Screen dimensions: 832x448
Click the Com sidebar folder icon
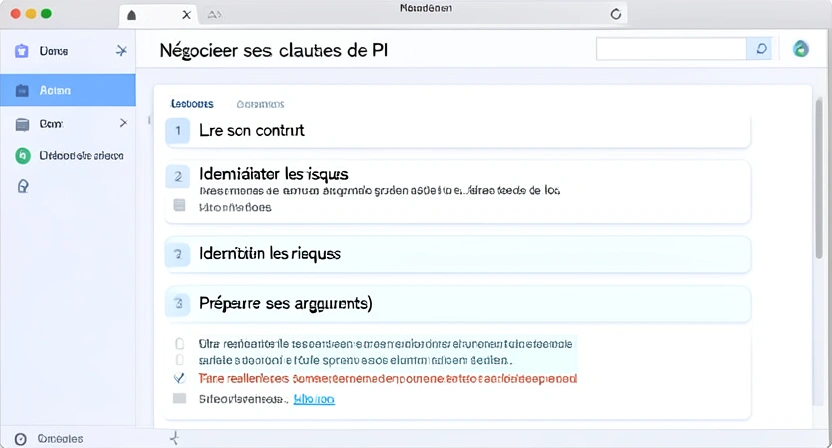pos(22,124)
